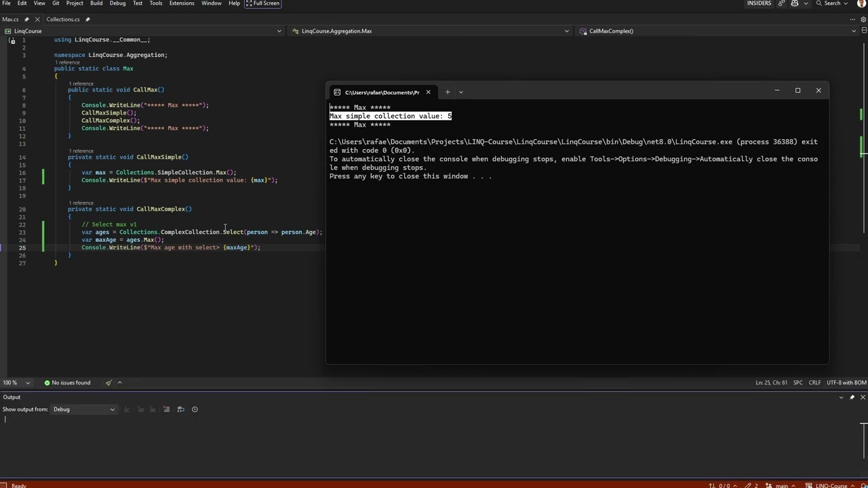Click the Full Screen button

click(x=262, y=3)
